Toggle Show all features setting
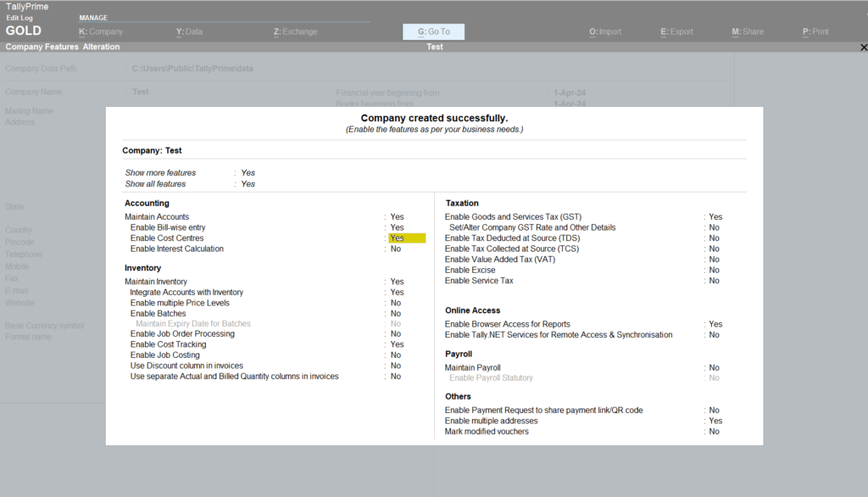 248,183
